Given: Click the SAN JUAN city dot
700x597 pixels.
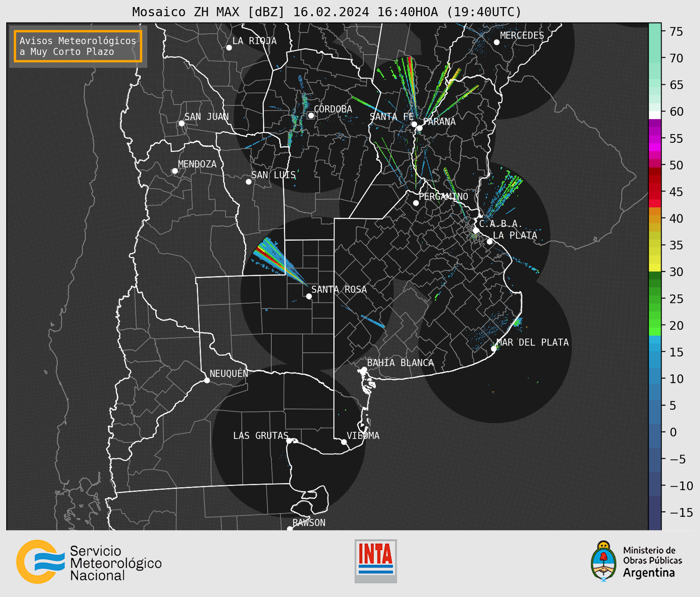Looking at the screenshot, I should tap(181, 123).
